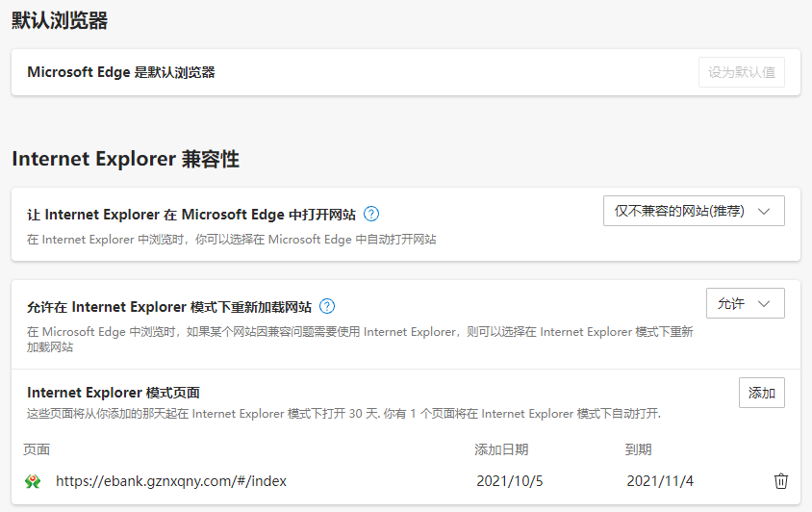812x512 pixels.
Task: Expand the 允许 dropdown
Action: pyautogui.click(x=745, y=303)
